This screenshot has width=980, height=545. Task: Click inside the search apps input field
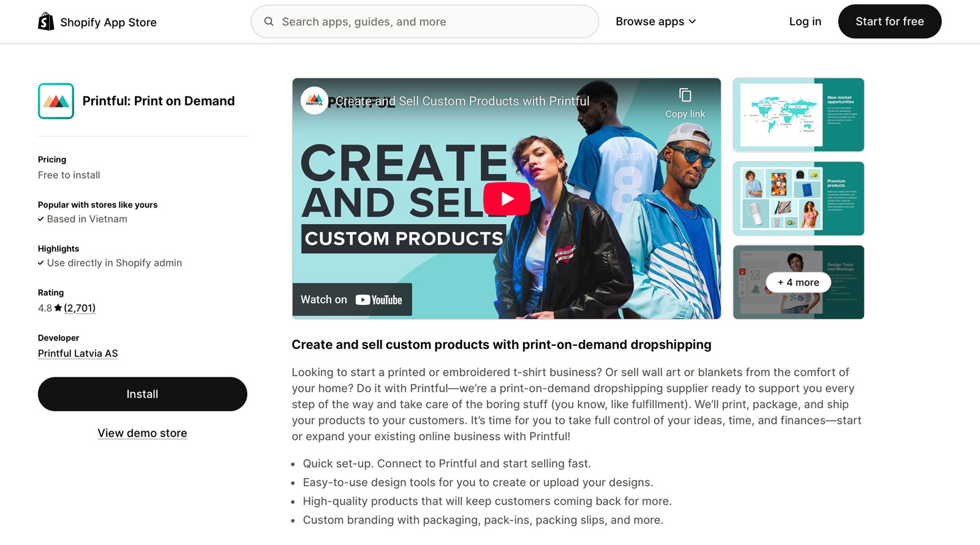(424, 21)
